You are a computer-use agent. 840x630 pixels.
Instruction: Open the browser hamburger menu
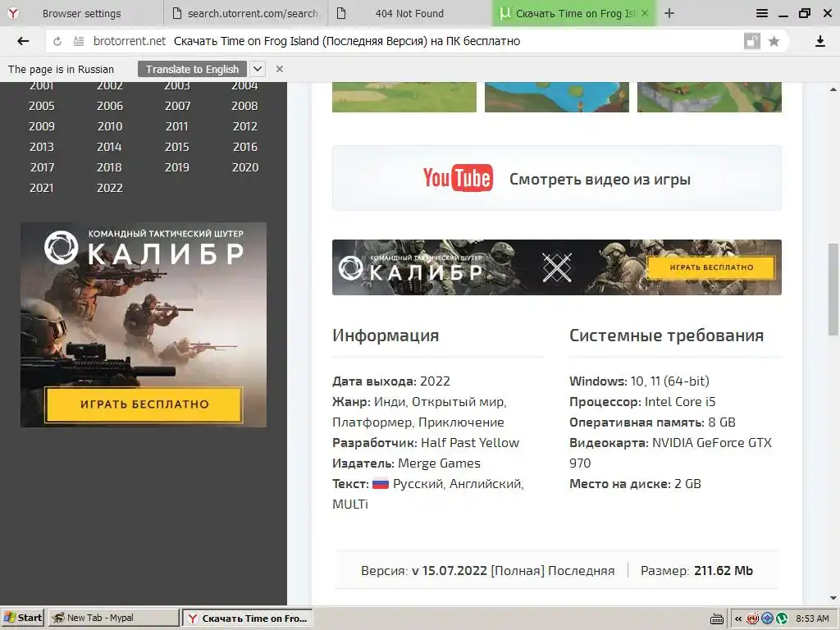coord(762,13)
